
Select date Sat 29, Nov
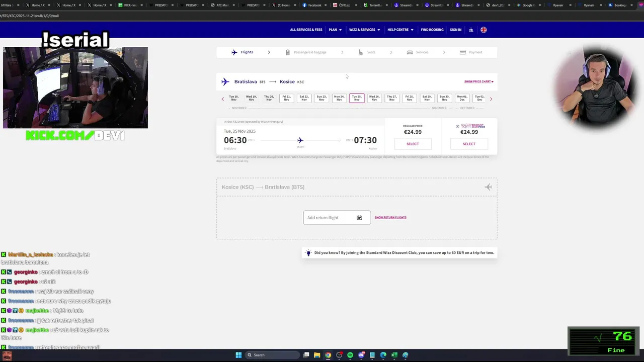427,98
